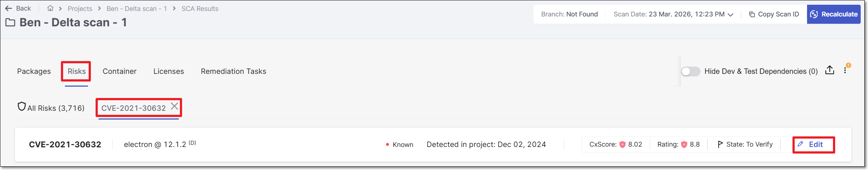Click the Copy Scan ID icon

tap(752, 15)
